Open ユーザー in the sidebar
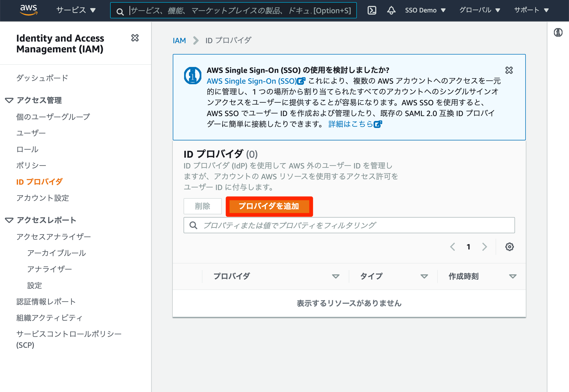 point(31,133)
